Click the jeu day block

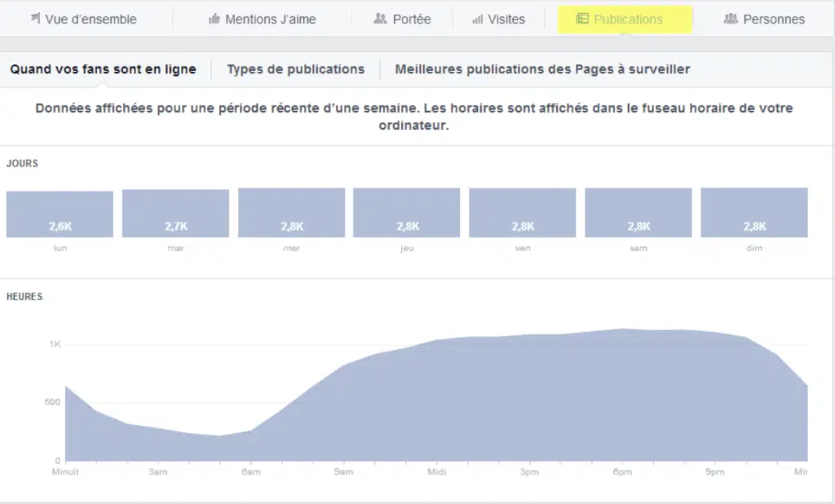coord(406,212)
